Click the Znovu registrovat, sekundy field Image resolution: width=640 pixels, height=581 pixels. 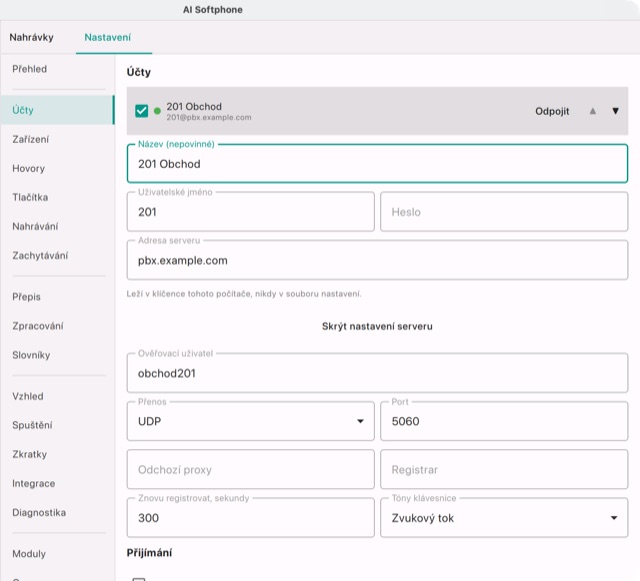click(x=251, y=518)
